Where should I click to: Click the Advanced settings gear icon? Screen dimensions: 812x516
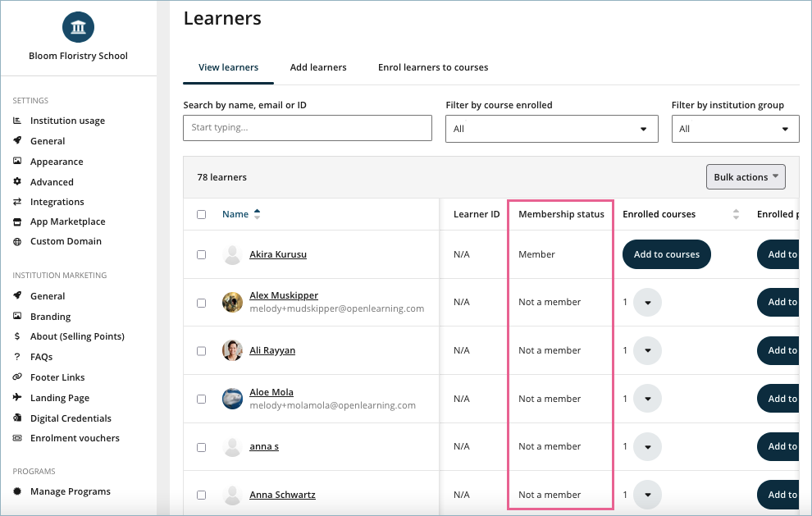click(x=17, y=182)
